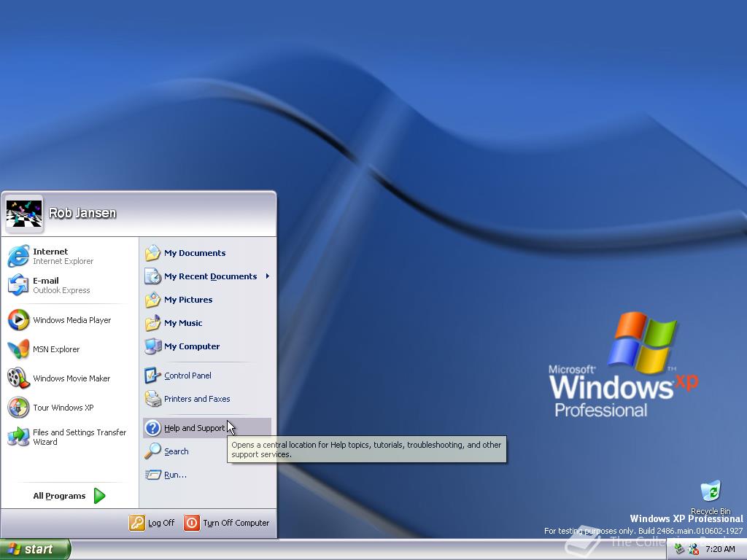Screen dimensions: 747x560
Task: Select the Internet menu entry label
Action: click(50, 252)
